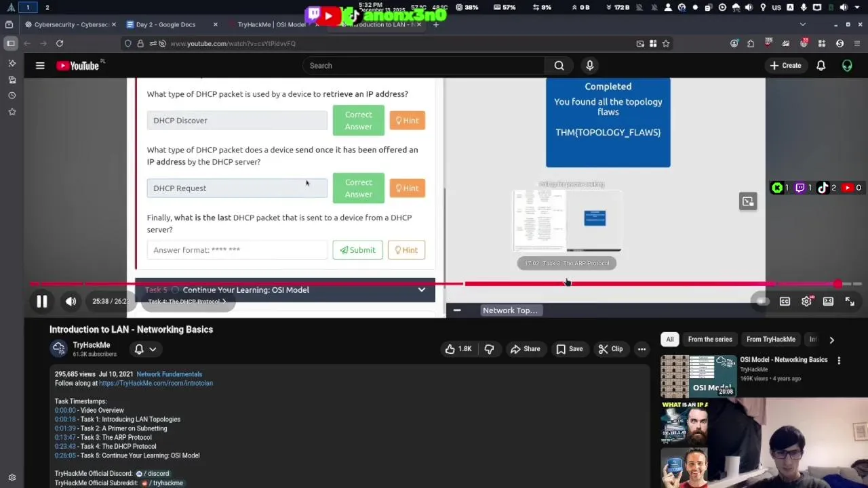This screenshot has height=488, width=868.
Task: Open the tryhackme subreddit link
Action: (162, 483)
